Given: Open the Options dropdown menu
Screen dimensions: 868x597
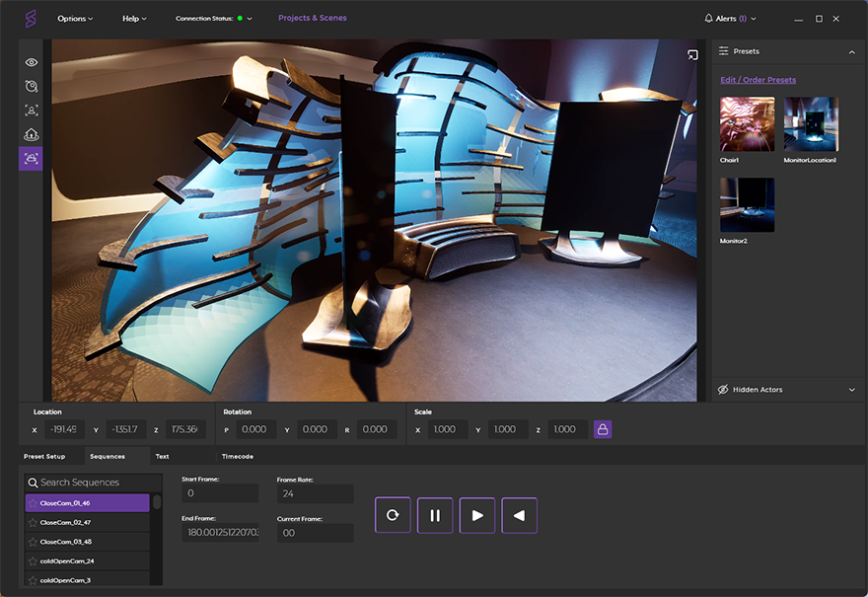Looking at the screenshot, I should pyautogui.click(x=75, y=19).
